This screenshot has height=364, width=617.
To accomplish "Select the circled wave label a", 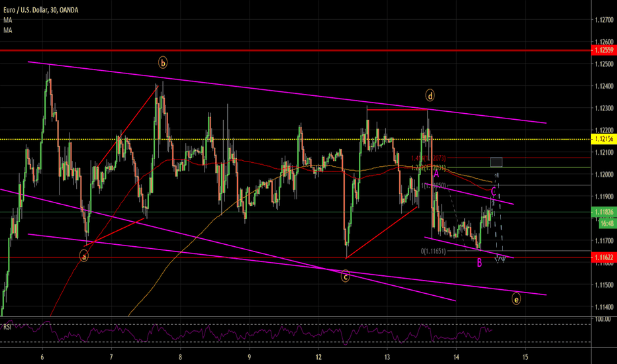I will (83, 256).
